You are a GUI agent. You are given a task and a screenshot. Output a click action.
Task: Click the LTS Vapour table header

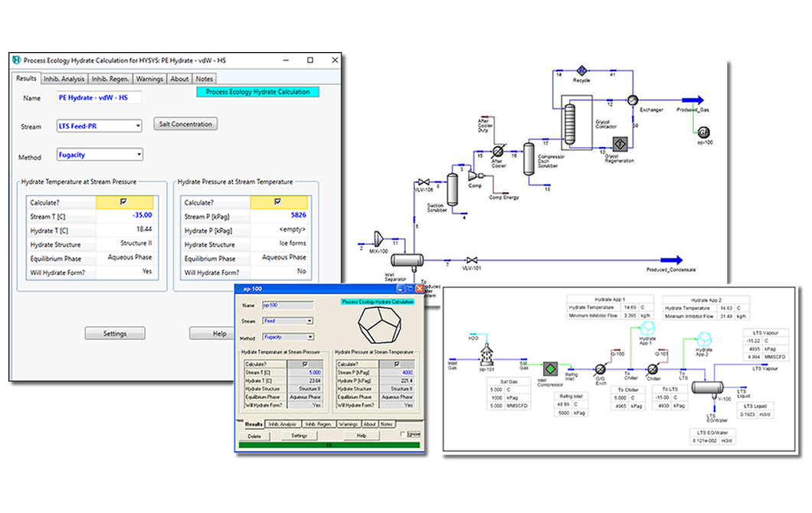pyautogui.click(x=765, y=333)
